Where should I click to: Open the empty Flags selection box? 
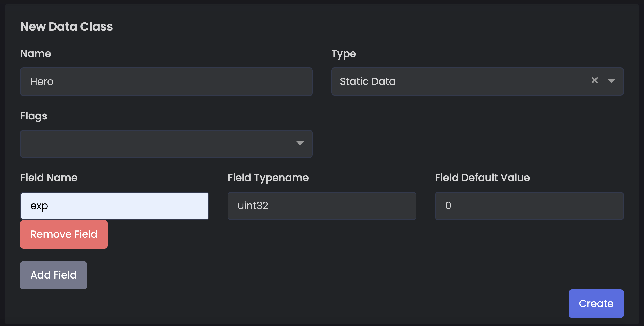166,144
